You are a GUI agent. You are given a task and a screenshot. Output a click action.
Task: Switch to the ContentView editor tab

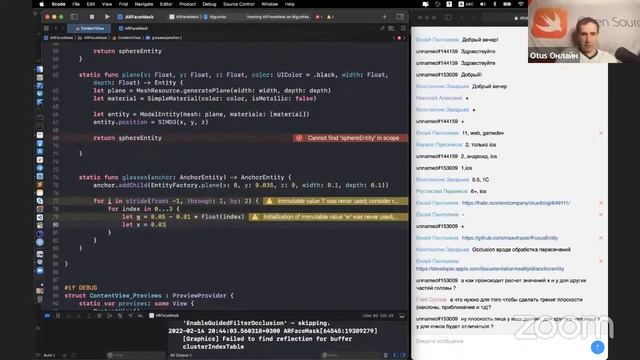[89, 28]
